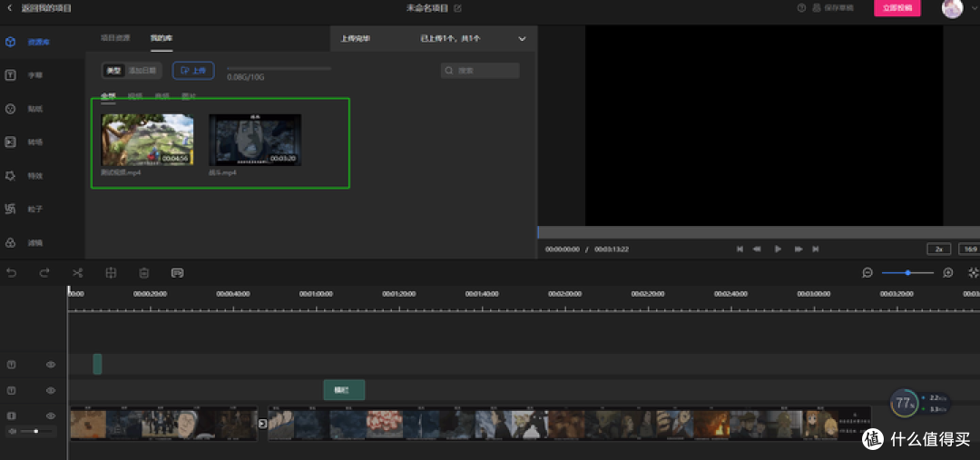Image resolution: width=980 pixels, height=460 pixels.
Task: Click the 未命名项目 project title
Action: click(x=428, y=8)
